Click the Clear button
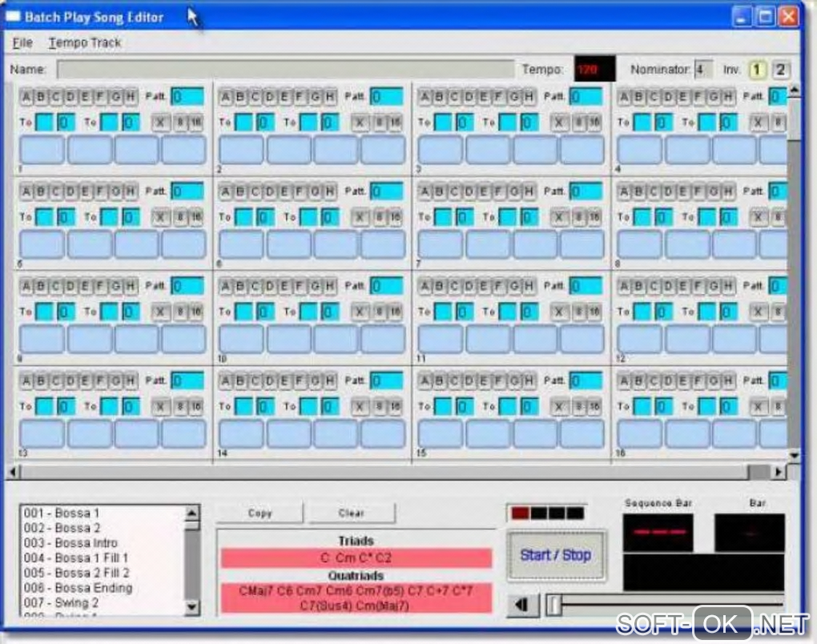Viewport: 817px width, 644px height. click(x=351, y=513)
